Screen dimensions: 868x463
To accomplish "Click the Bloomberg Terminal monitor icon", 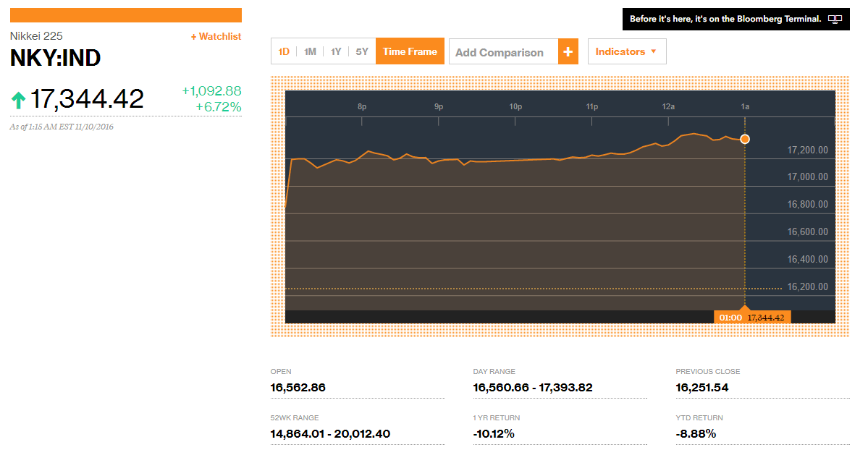I will (835, 20).
